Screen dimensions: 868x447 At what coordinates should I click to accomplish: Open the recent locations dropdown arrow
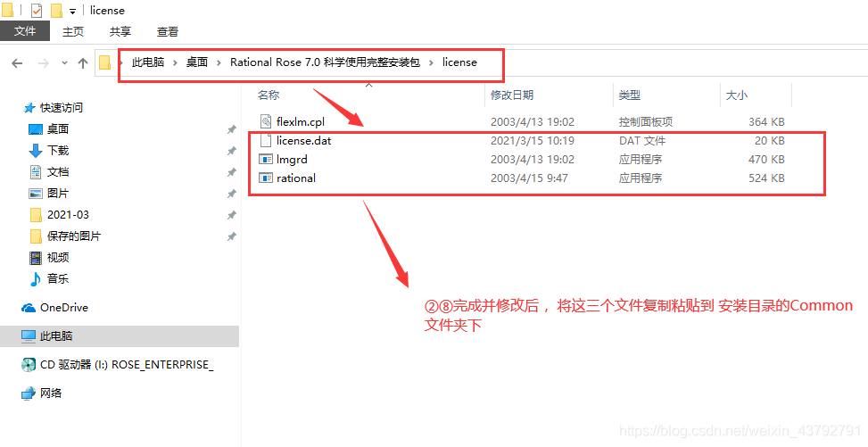[x=64, y=63]
